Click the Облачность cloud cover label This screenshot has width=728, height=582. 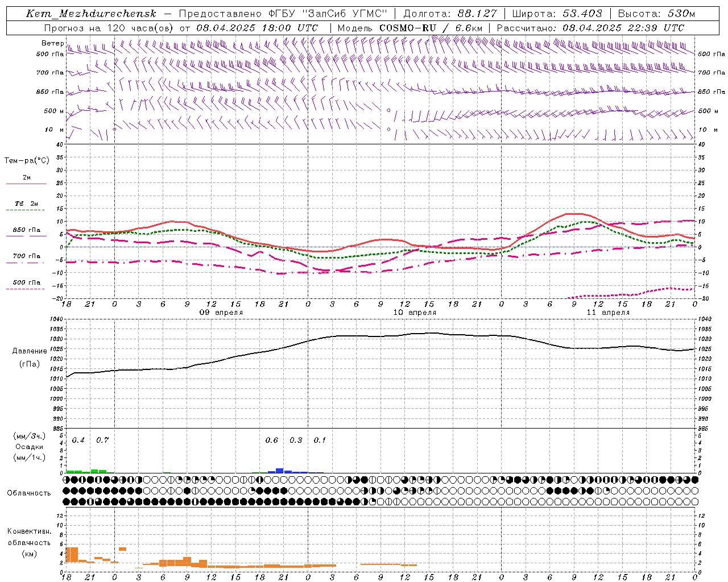29,493
